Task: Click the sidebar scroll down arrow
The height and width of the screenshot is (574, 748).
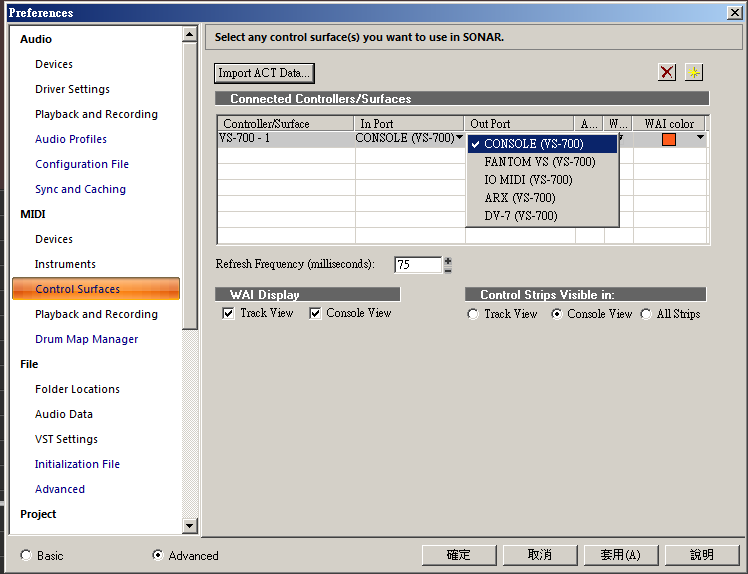Action: (190, 525)
